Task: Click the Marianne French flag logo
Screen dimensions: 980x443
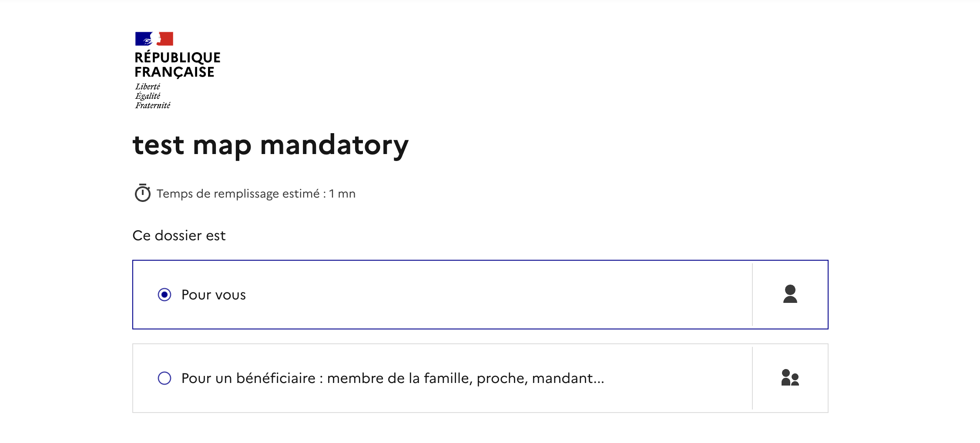Action: pyautogui.click(x=154, y=39)
